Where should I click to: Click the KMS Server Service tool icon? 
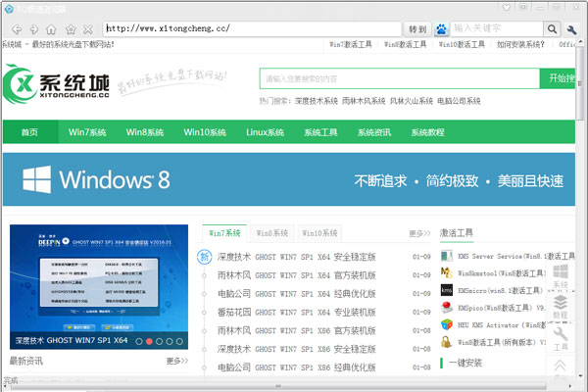447,256
